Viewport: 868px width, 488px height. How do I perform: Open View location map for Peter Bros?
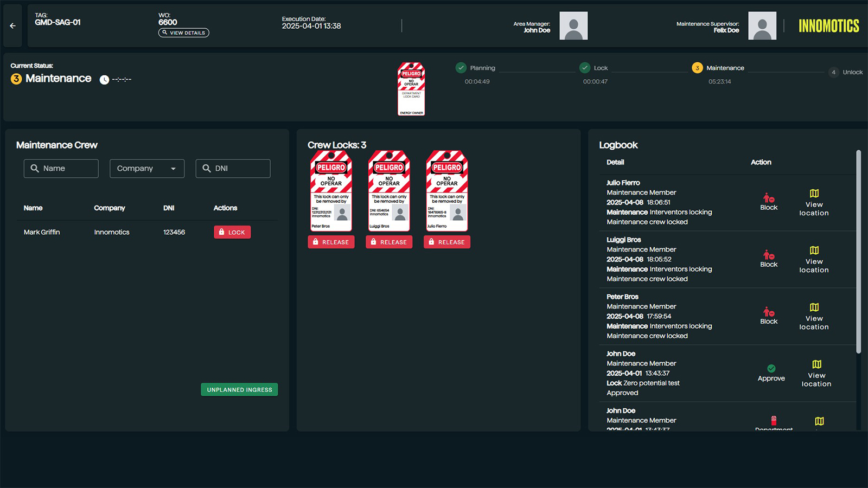(814, 308)
